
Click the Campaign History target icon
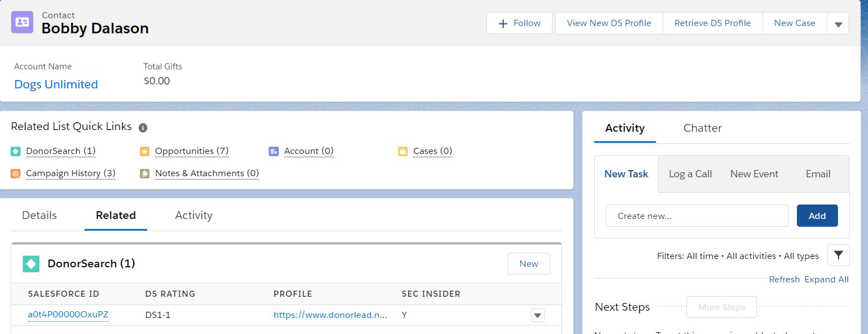click(16, 173)
